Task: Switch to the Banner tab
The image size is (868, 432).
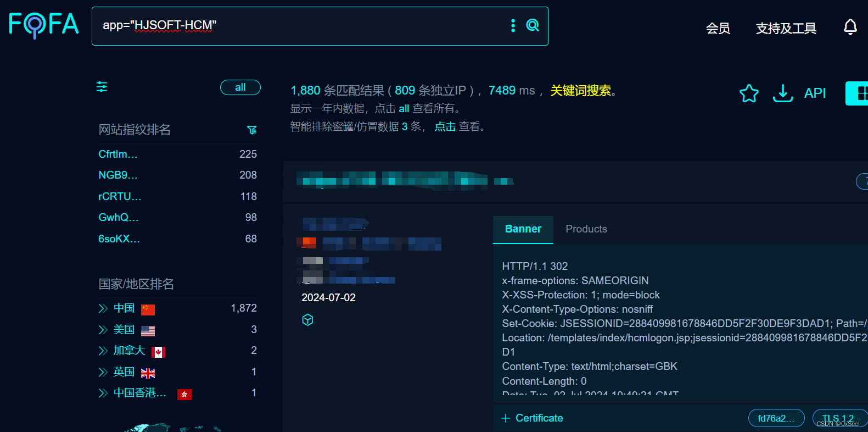Action: (x=523, y=229)
